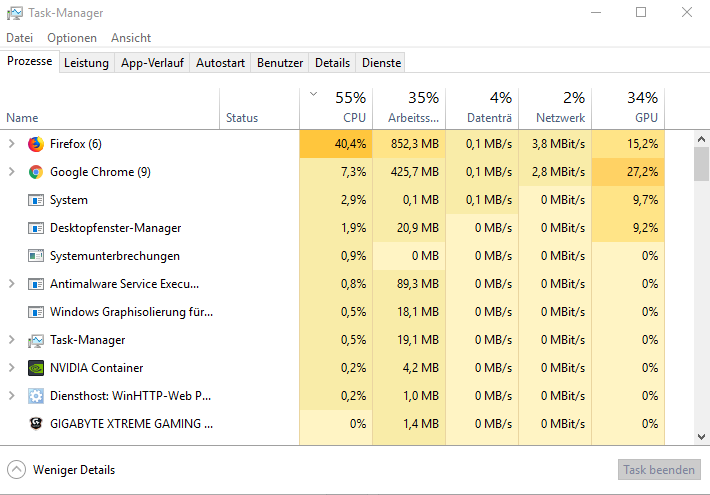Click the GIGABYTE XTREME GAMING icon
The height and width of the screenshot is (495, 710).
coord(36,424)
